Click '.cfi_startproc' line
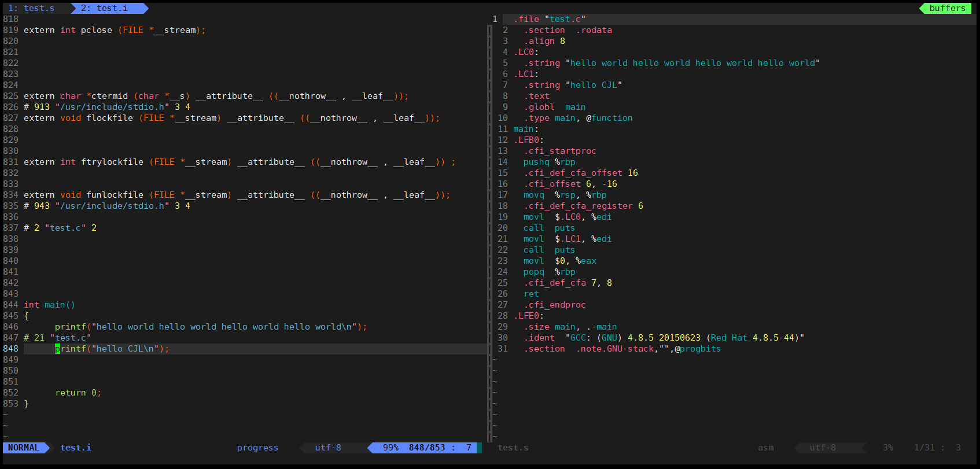Screen dimensions: 980x469 tap(560, 151)
